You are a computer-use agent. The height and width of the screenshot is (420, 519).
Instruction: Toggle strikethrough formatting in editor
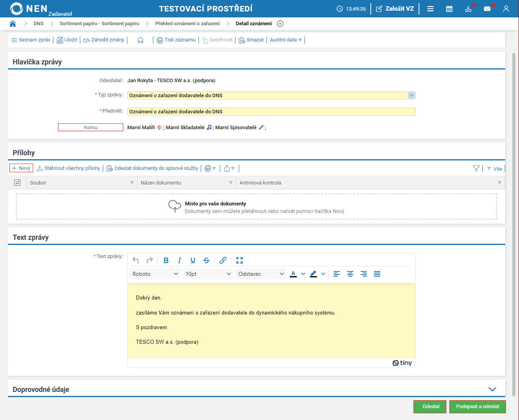point(206,260)
